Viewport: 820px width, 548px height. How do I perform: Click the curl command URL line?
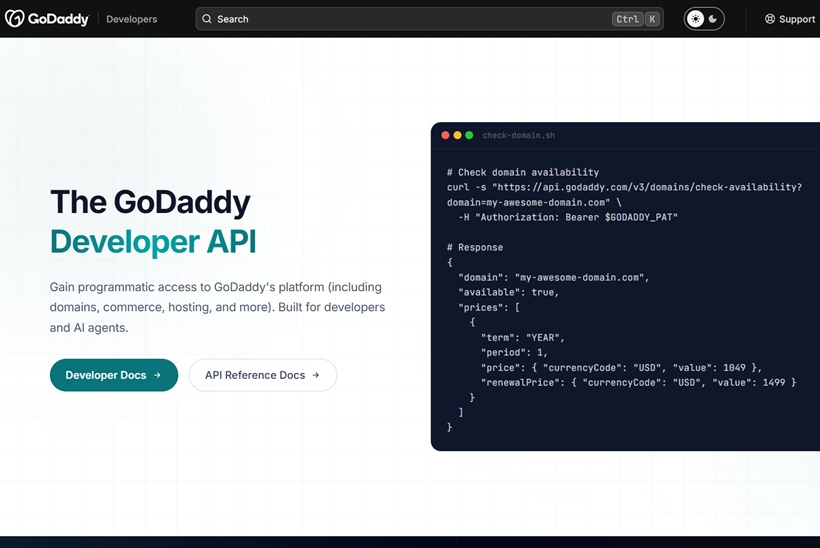(x=624, y=187)
